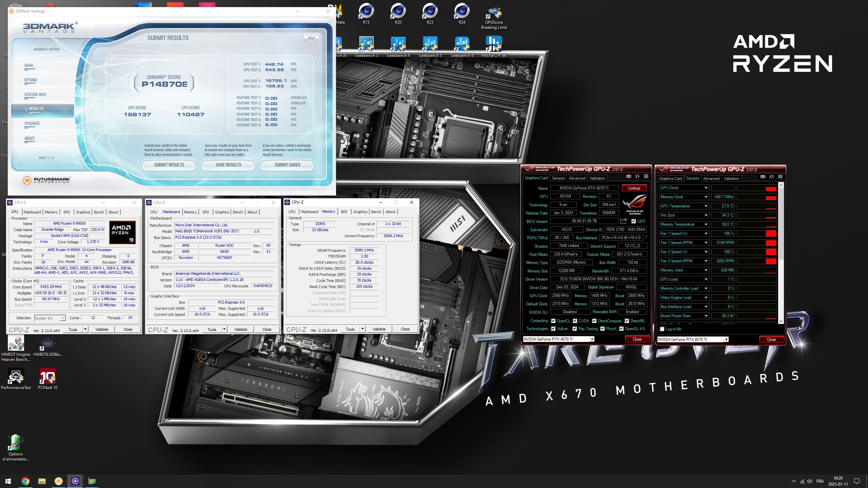
Task: Click SAVE RESULTS button in 3DMark Vantage
Action: [x=228, y=165]
